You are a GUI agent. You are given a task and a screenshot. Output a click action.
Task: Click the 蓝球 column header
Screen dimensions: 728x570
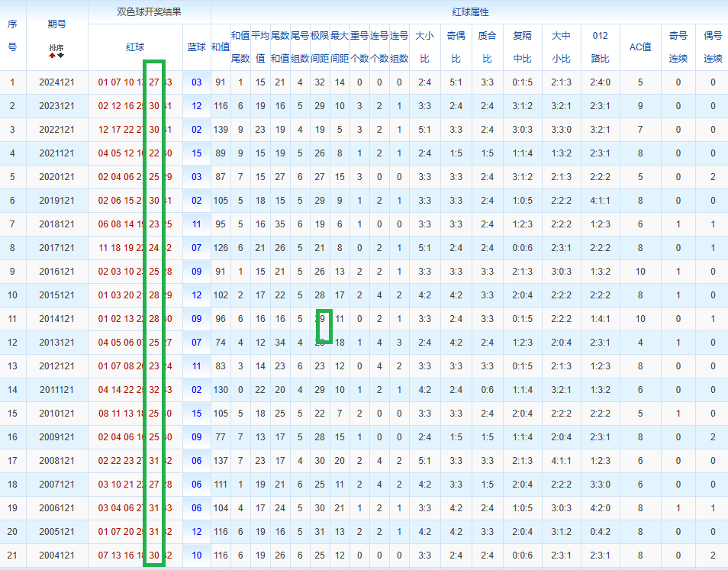coord(196,47)
